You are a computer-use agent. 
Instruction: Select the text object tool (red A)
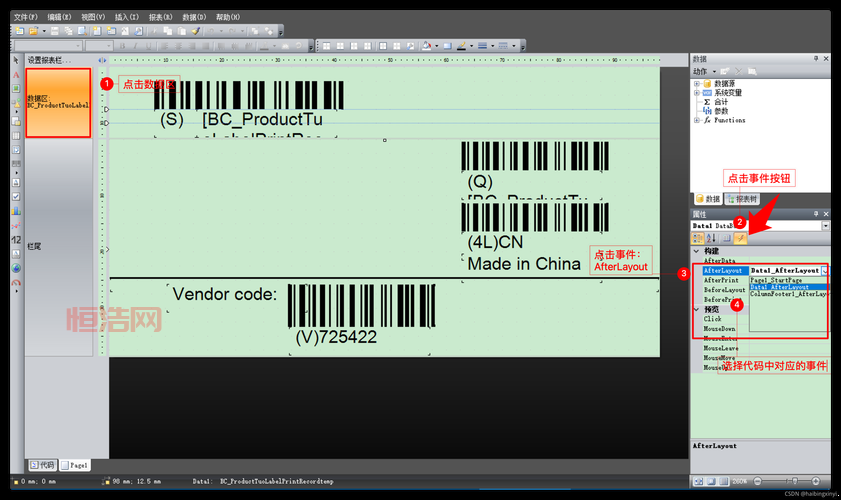(x=16, y=75)
